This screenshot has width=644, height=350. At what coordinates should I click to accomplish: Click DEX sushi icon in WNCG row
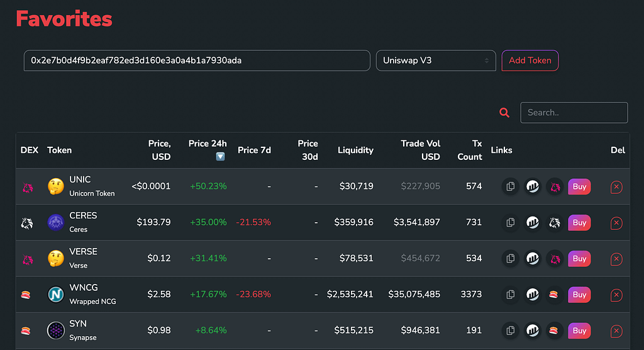tap(26, 295)
